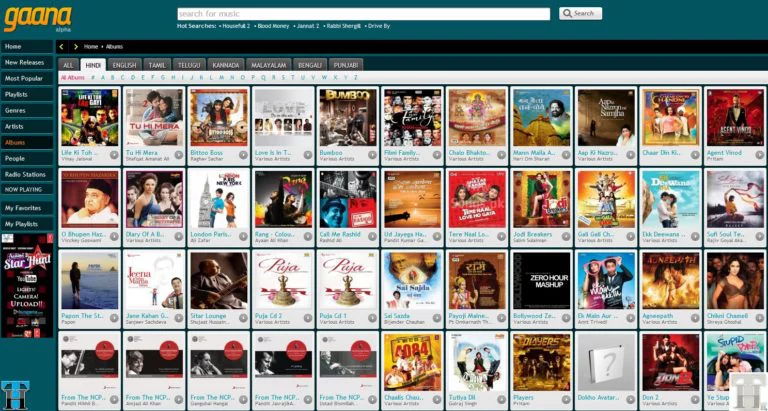Open the People sidebar item
The height and width of the screenshot is (411, 768).
27,158
